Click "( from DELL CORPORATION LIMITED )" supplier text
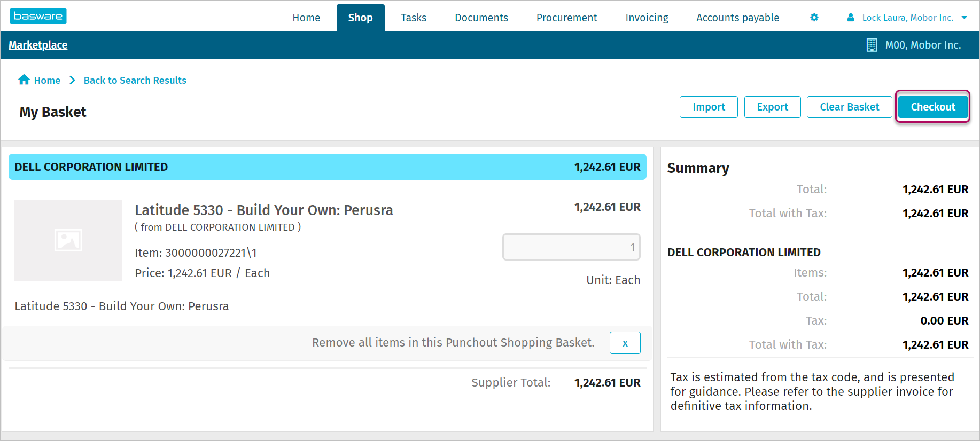This screenshot has height=441, width=980. (x=218, y=227)
